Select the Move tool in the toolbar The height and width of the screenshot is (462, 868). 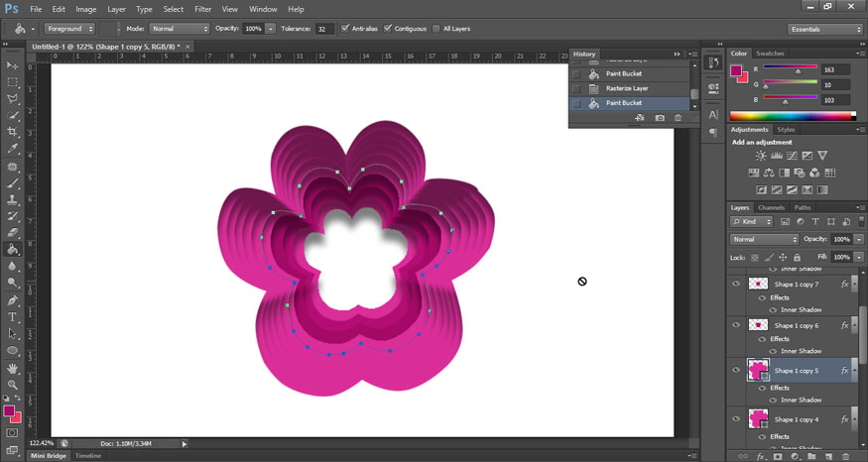point(13,64)
